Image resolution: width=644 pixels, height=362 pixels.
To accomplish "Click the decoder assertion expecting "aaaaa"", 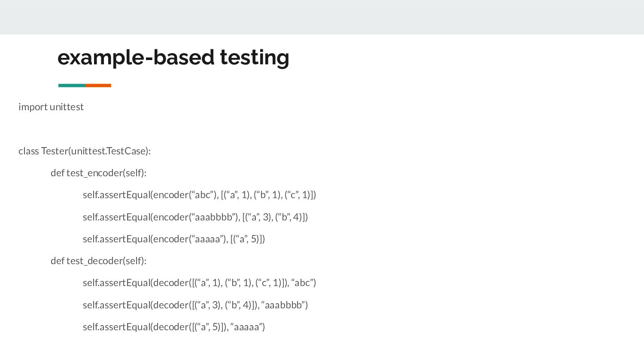I will coord(174,327).
